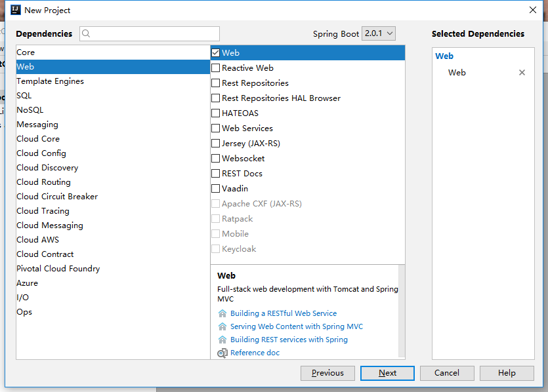Viewport: 548px width, 392px height.
Task: Click the Previous button
Action: (x=327, y=373)
